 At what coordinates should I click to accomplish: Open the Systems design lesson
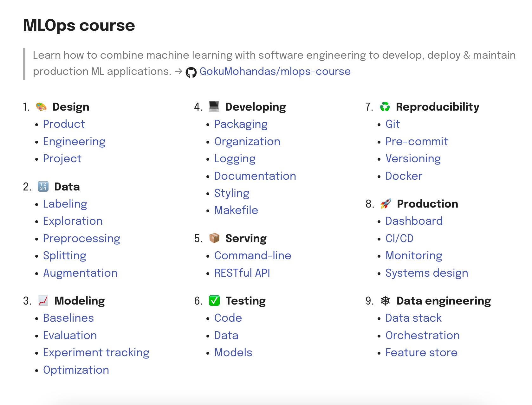[427, 273]
